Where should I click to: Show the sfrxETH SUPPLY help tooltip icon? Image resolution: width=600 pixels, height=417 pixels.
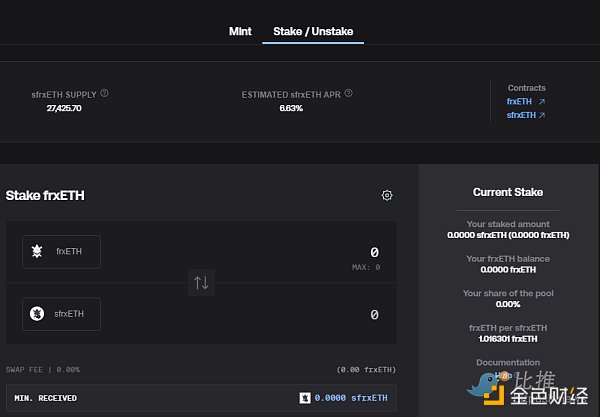[x=104, y=93]
